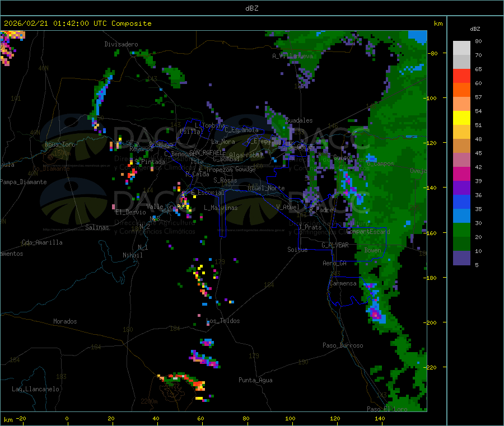Click the E_Escorial map label
Screen dimensions: 504x426
[208, 193]
